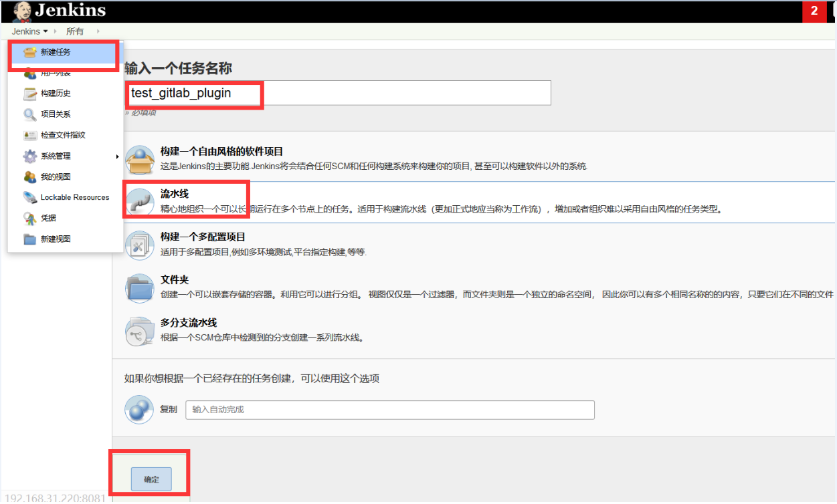Screen dimensions: 837x504
Task: Click the 复制 spheres icon
Action: (x=139, y=409)
